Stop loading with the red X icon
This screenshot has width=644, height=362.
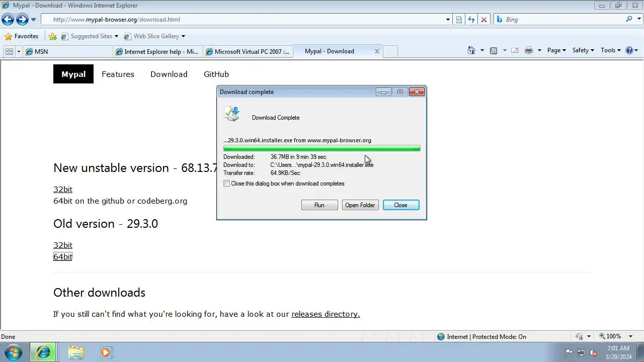[x=484, y=20]
